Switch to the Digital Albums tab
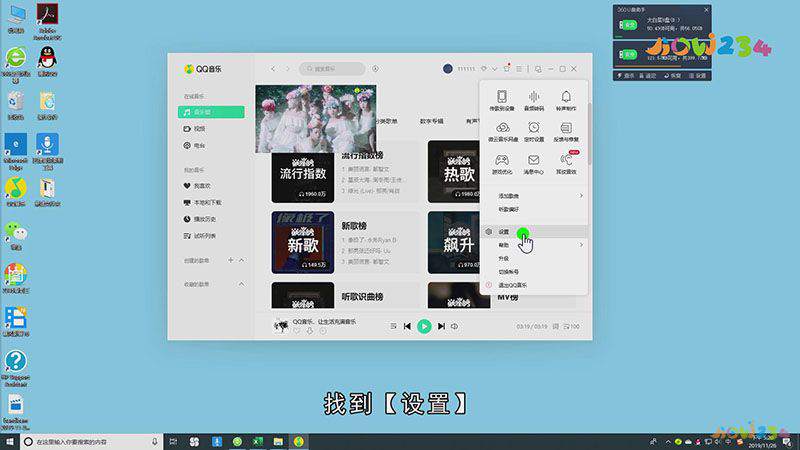This screenshot has width=800, height=450. pos(431,121)
